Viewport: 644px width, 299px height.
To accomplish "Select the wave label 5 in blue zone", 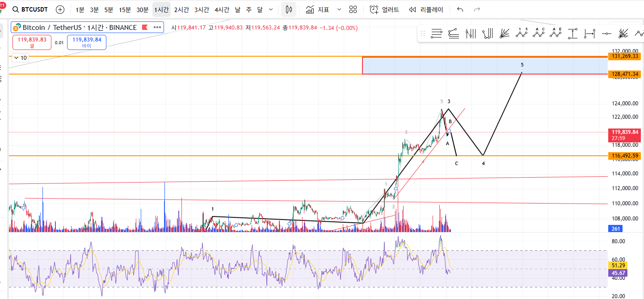I will (522, 65).
